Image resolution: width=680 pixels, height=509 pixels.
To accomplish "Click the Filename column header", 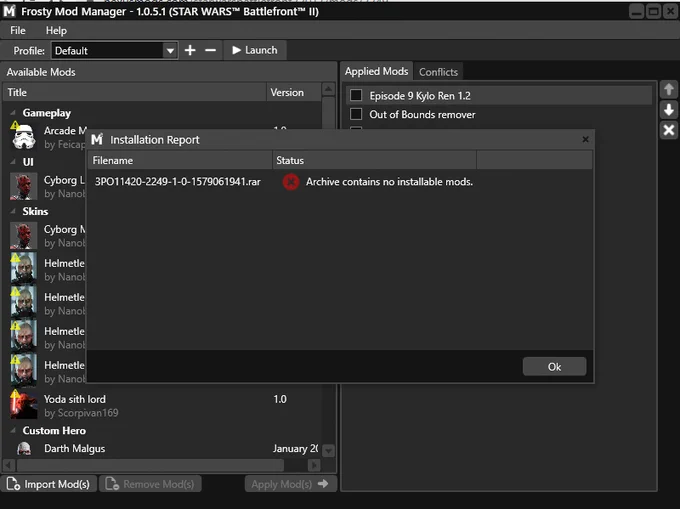I will (x=180, y=160).
